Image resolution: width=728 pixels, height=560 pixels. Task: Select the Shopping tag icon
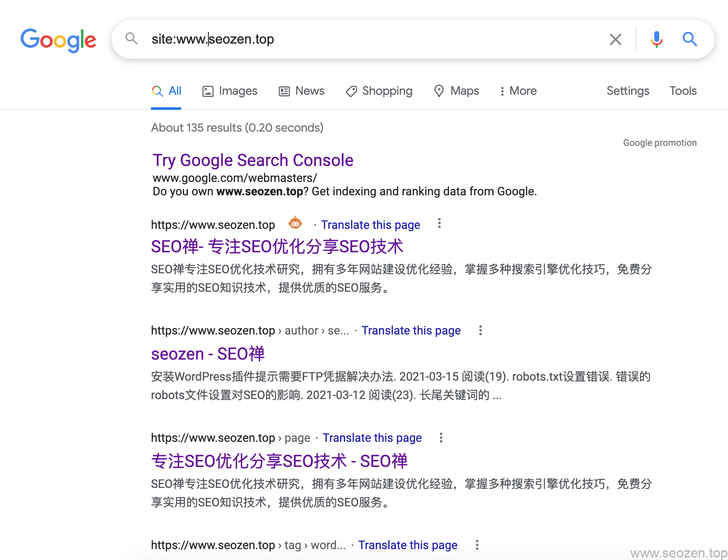pos(351,91)
